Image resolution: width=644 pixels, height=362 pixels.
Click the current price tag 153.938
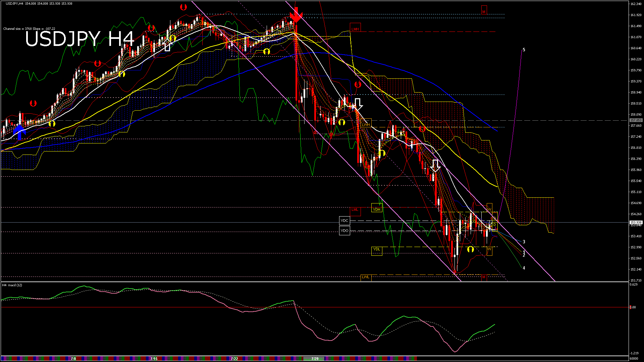636,223
